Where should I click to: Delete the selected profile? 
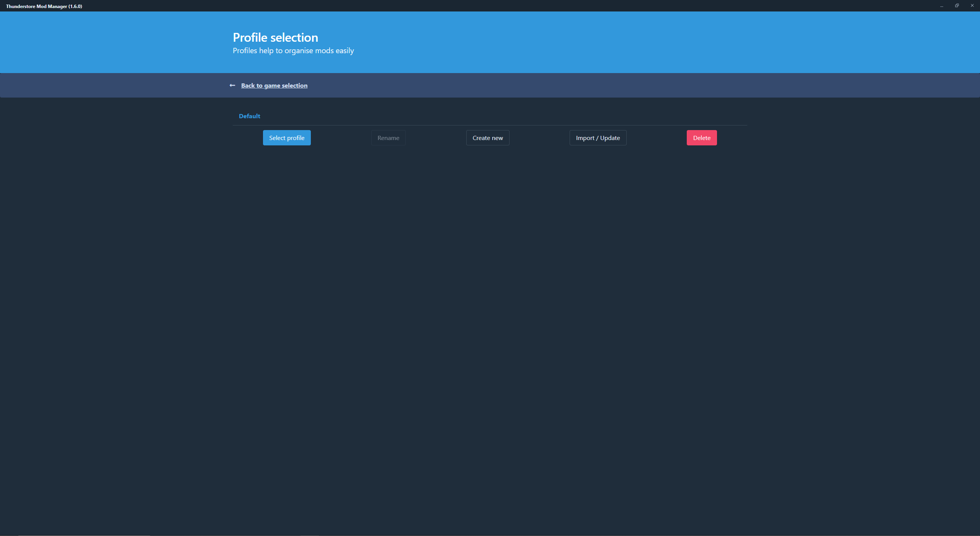701,138
